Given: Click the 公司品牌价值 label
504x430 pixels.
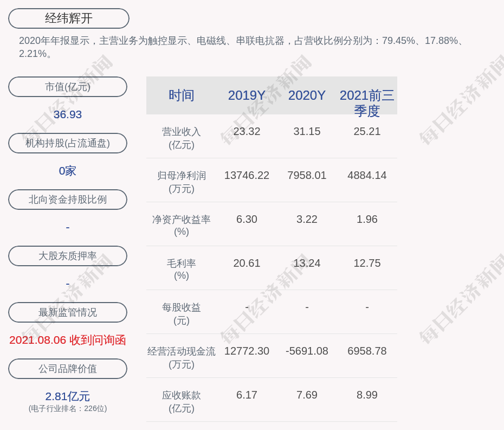Looking at the screenshot, I should coord(68,369).
